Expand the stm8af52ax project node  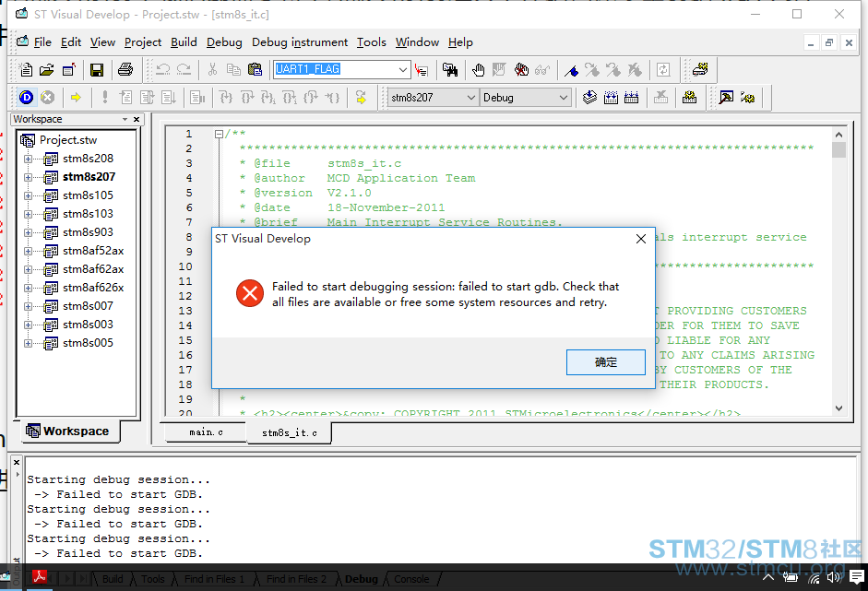(x=28, y=251)
